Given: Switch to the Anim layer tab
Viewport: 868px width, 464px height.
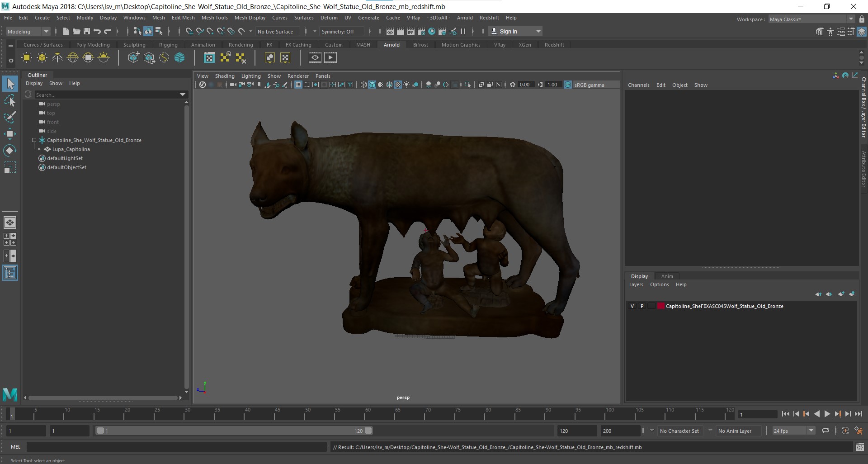Looking at the screenshot, I should 667,276.
